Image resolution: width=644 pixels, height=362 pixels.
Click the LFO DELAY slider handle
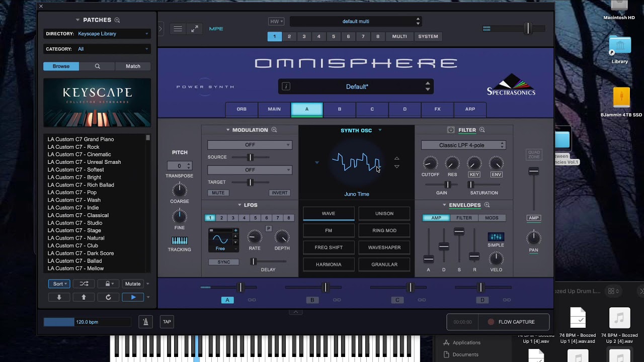pyautogui.click(x=254, y=261)
